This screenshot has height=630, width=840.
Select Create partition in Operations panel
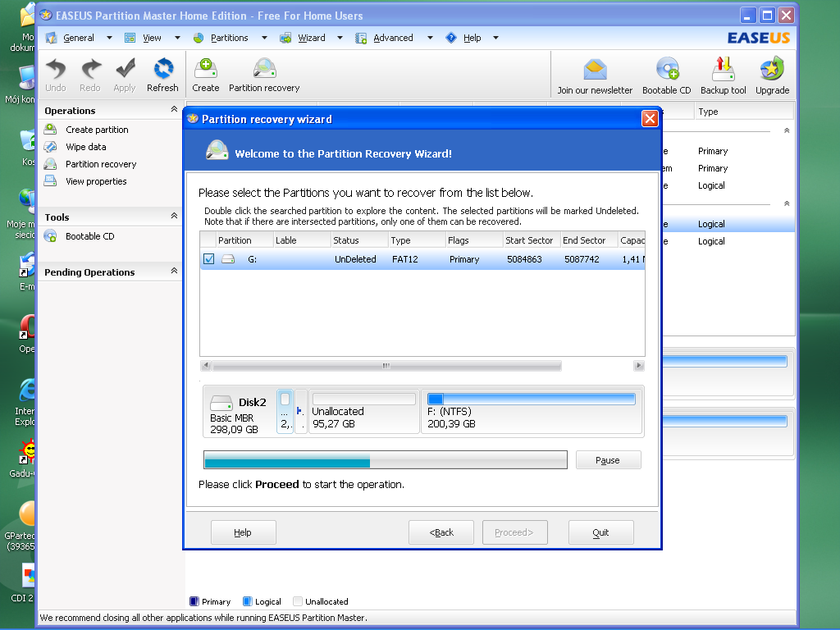[x=97, y=130]
